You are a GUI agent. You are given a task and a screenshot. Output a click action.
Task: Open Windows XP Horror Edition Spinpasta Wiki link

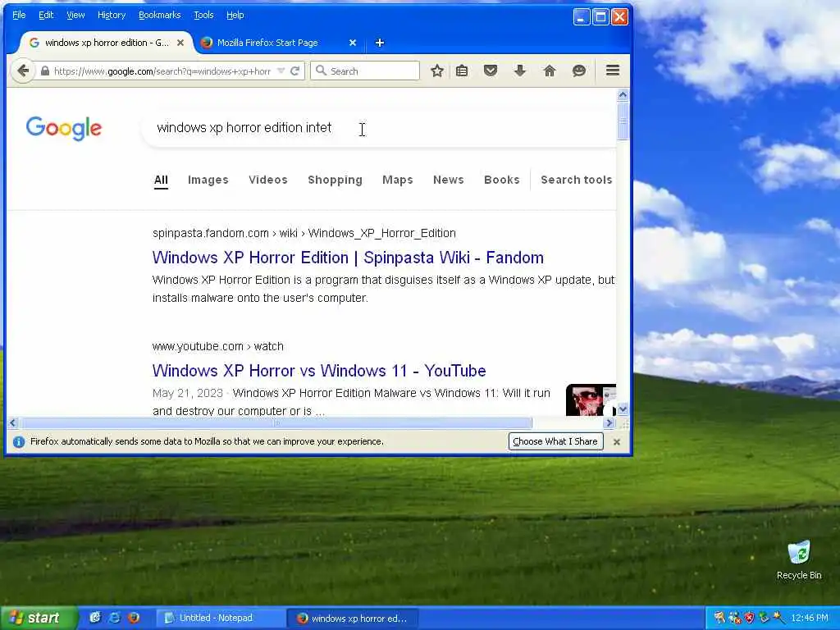click(348, 258)
